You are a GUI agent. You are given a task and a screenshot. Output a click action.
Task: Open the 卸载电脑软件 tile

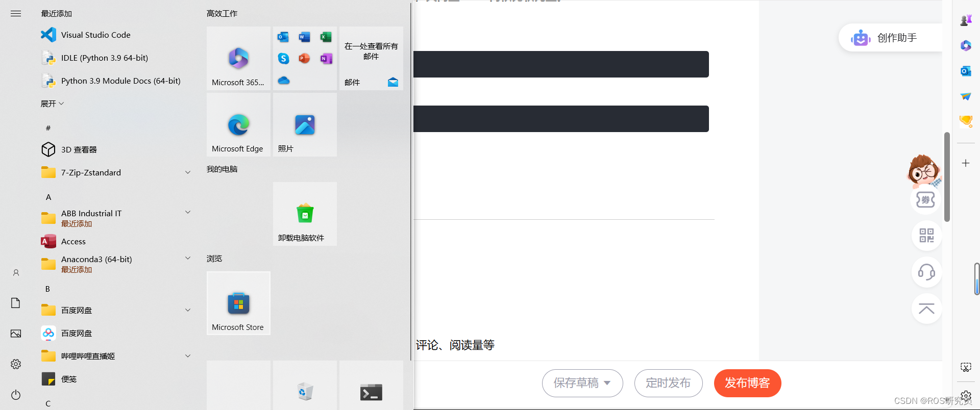(x=305, y=214)
